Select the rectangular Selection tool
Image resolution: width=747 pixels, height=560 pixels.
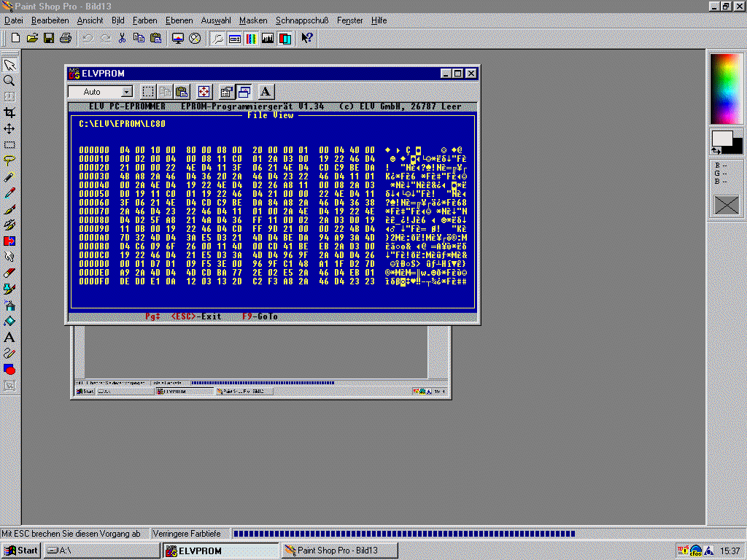pos(9,145)
